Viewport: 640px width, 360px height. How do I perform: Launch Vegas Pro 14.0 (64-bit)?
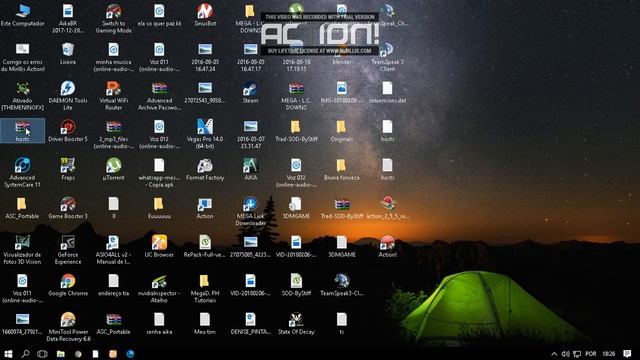pos(205,134)
